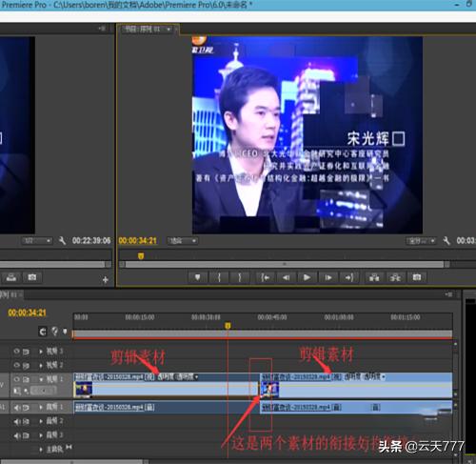Click the timeline ruler playhead

pyautogui.click(x=228, y=326)
